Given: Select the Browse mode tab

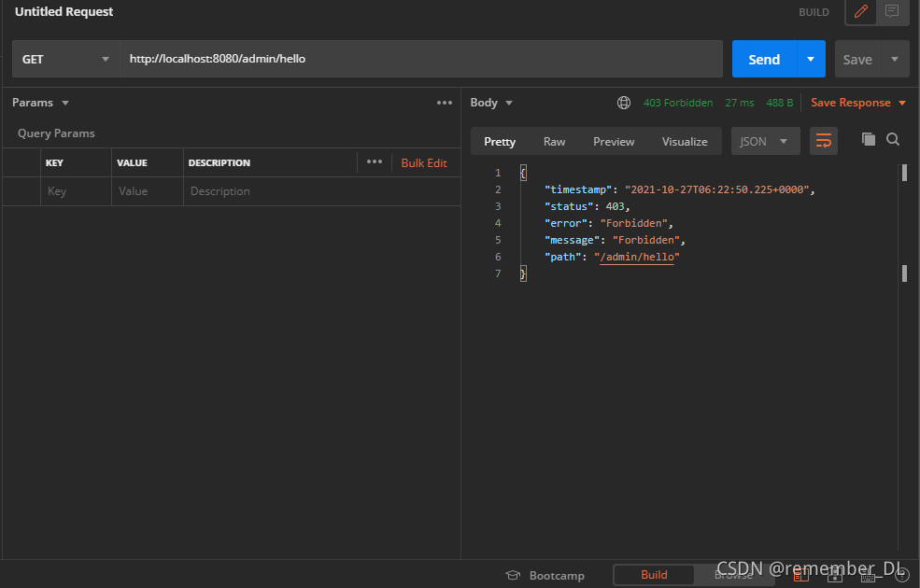Looking at the screenshot, I should click(733, 575).
